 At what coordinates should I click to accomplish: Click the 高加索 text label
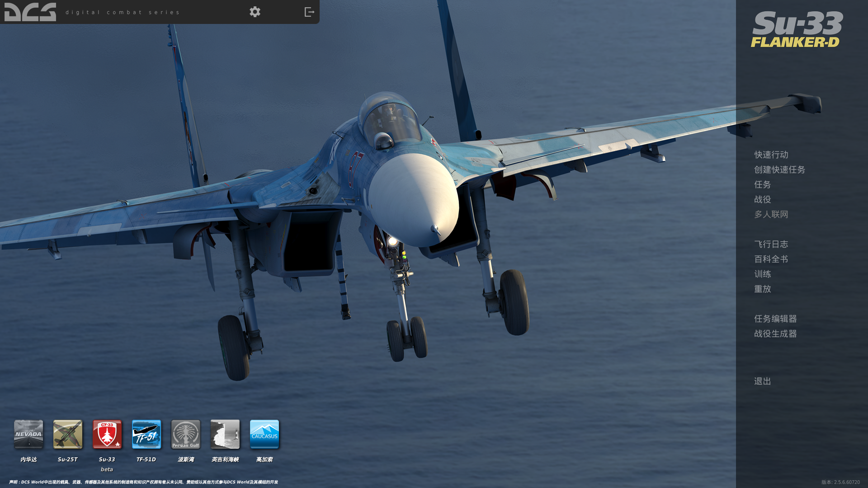tap(264, 460)
